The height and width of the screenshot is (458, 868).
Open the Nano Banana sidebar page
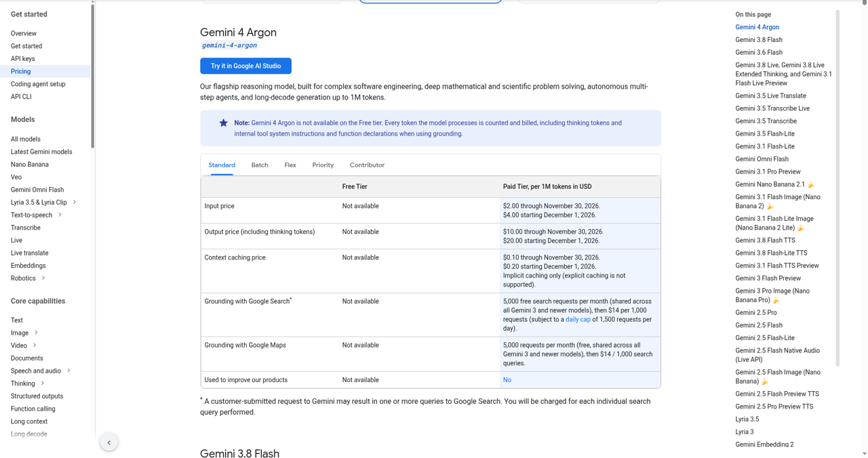coord(30,165)
